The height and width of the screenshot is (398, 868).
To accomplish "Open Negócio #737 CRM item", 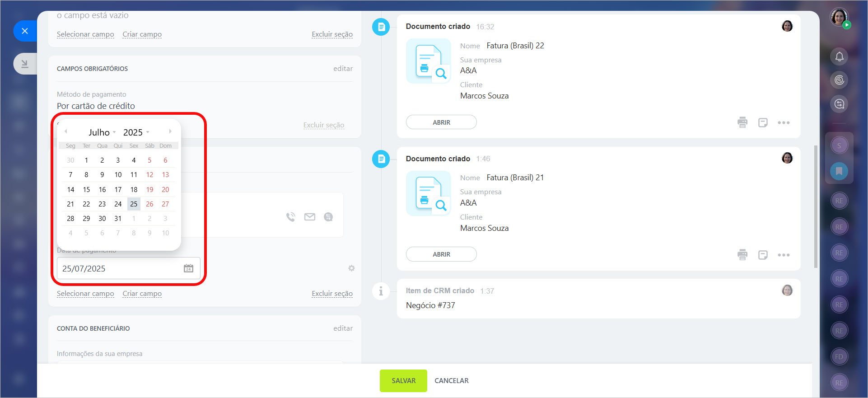I will 430,305.
